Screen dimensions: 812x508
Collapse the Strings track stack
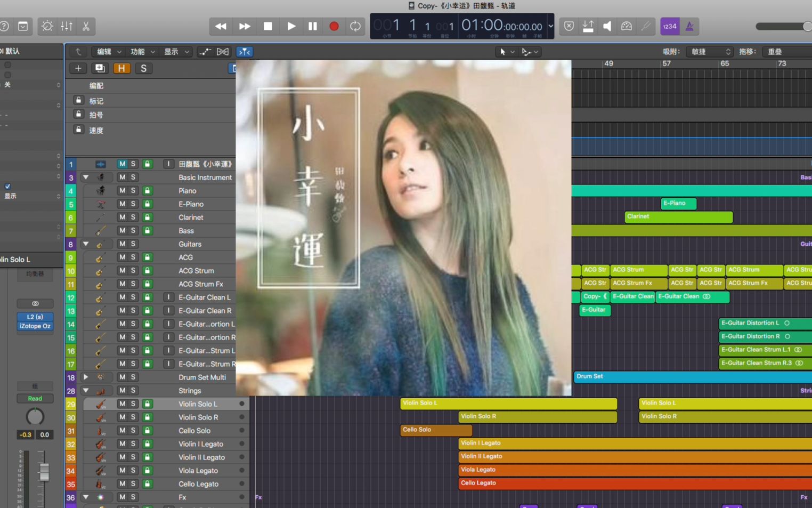(x=85, y=390)
